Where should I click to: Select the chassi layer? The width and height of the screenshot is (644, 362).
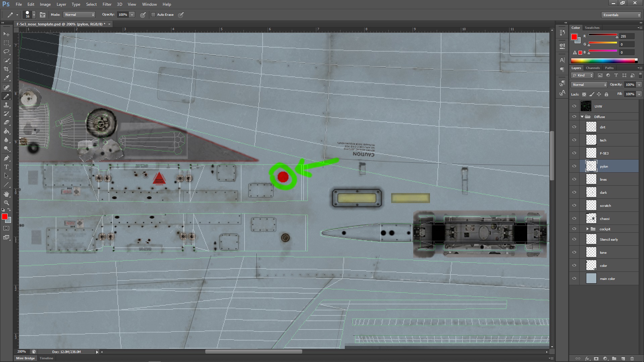pyautogui.click(x=609, y=219)
